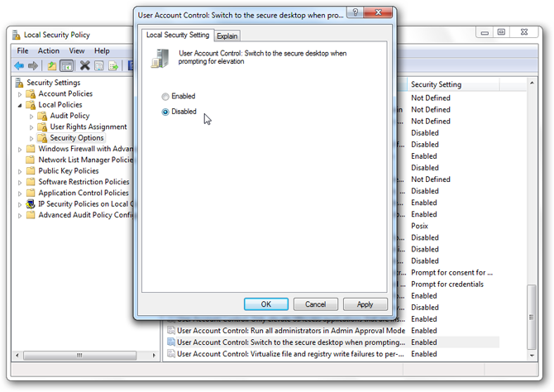Switch to the Local Security Setting tab

[178, 35]
